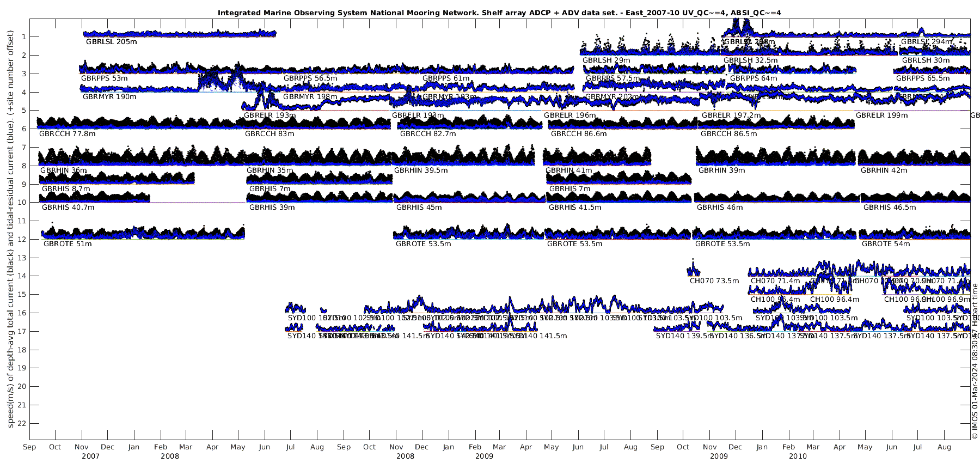Click the y-axis tick label 22

(x=23, y=423)
